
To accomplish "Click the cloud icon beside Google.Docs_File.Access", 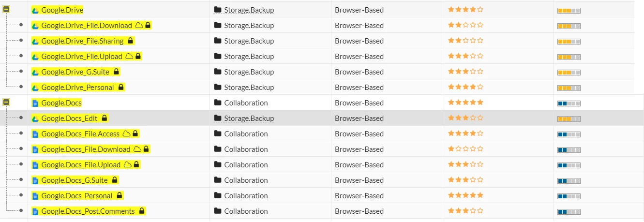I will pos(127,133).
